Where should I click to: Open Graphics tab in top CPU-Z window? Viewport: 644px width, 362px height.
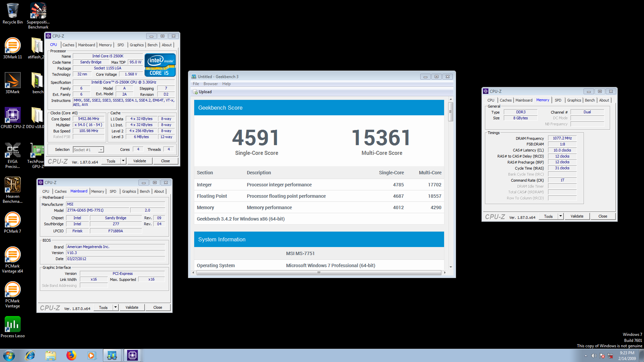tap(137, 45)
